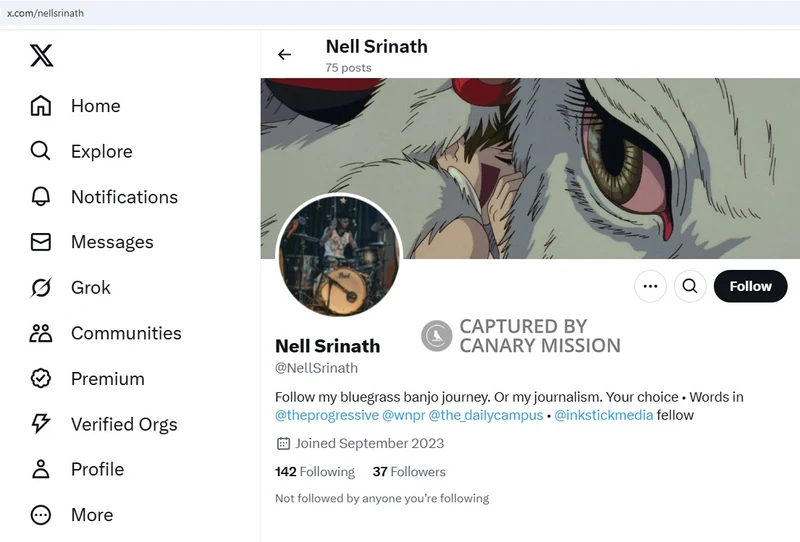800x542 pixels.
Task: View the 37 Followers list
Action: point(409,472)
